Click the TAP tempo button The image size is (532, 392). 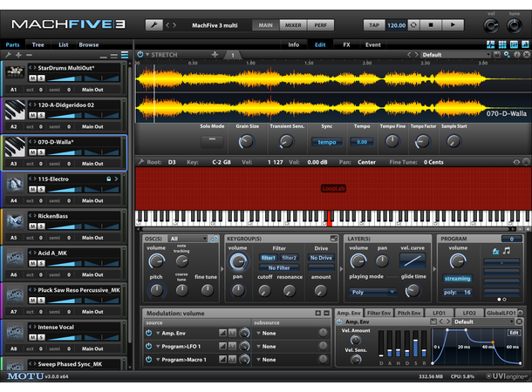(374, 25)
